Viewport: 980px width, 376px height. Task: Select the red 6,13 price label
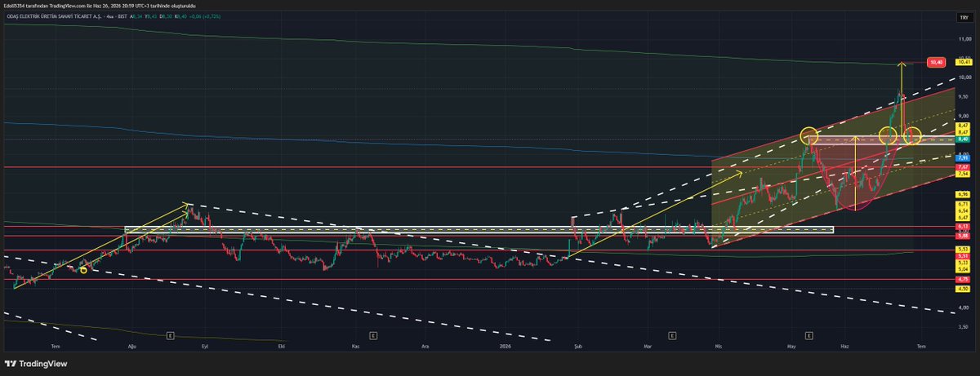964,227
